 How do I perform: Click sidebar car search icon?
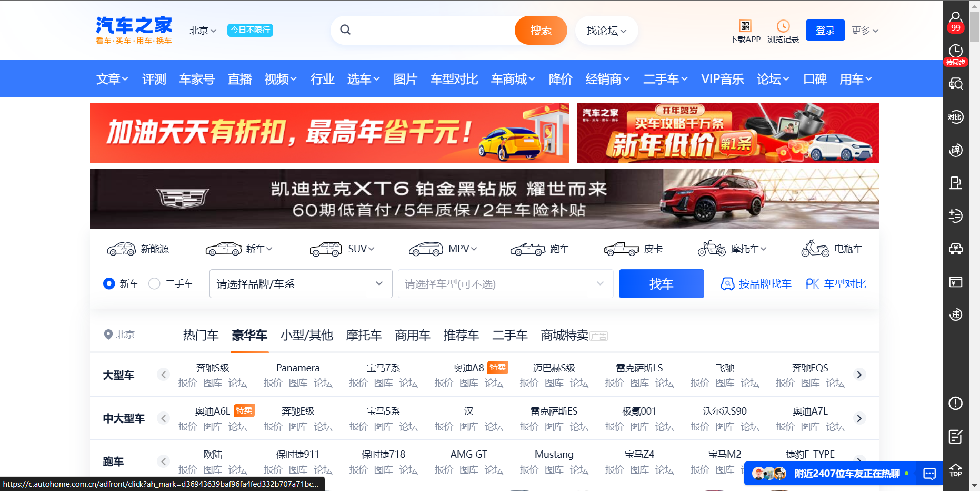point(956,84)
